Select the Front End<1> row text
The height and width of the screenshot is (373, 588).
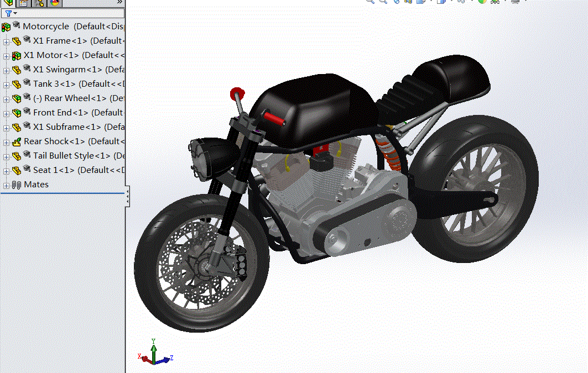tap(79, 113)
